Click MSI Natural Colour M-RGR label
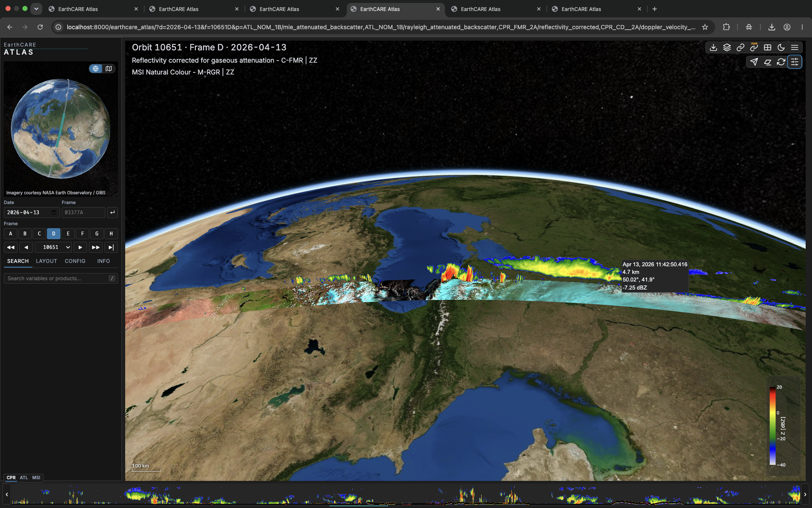The width and height of the screenshot is (812, 508). [x=183, y=72]
